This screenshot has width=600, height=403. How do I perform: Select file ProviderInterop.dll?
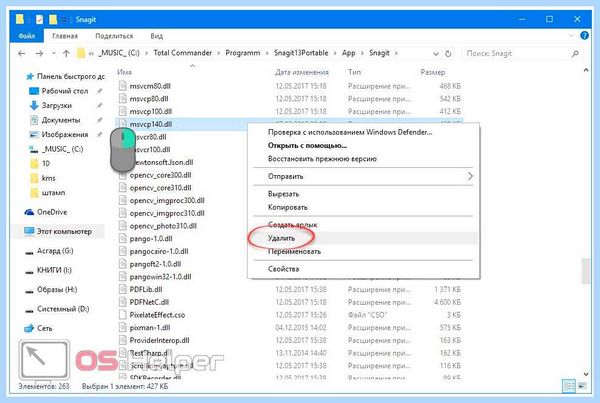click(x=159, y=340)
